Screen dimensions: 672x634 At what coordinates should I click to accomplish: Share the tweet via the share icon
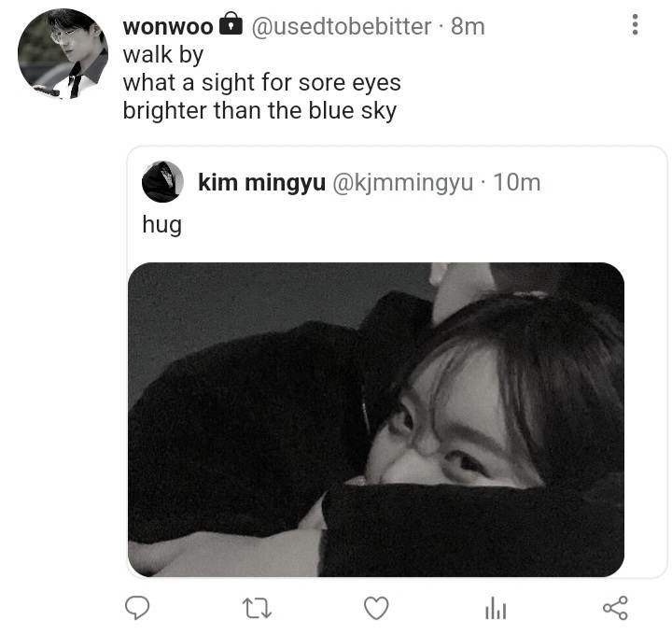[x=615, y=608]
